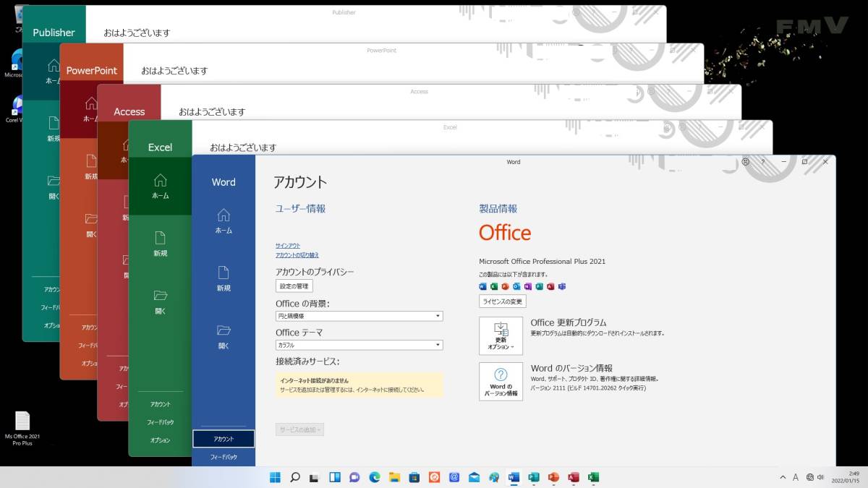Select アカウント in Excel window sidebar
868x488 pixels.
161,404
